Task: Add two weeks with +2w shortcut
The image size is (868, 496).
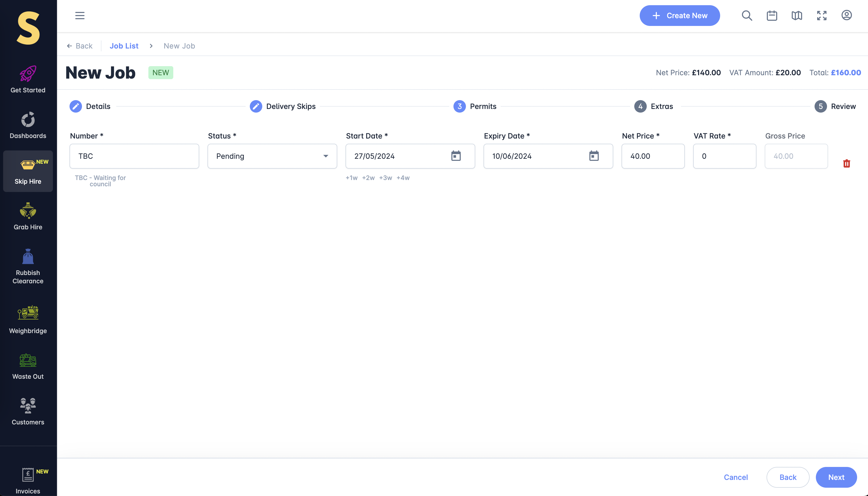Action: coord(368,178)
